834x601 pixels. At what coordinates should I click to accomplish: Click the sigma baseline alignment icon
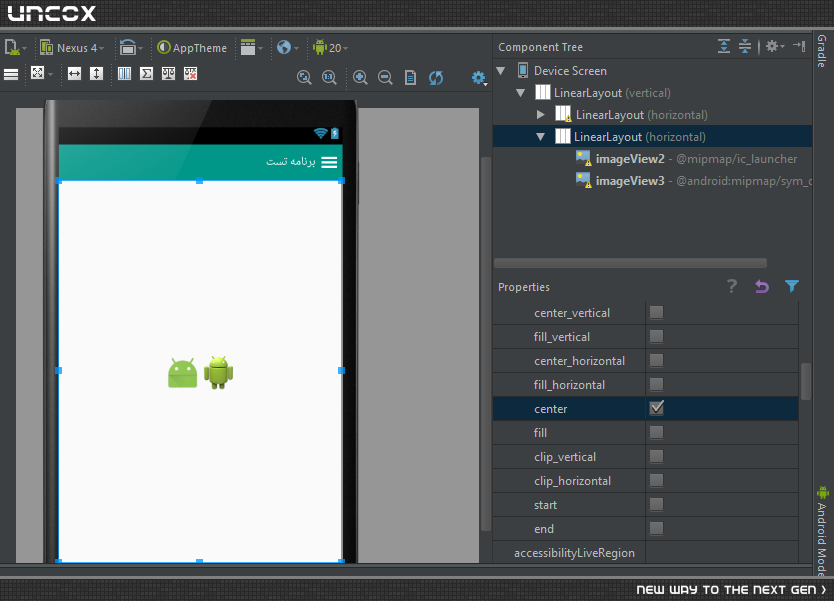click(x=146, y=73)
